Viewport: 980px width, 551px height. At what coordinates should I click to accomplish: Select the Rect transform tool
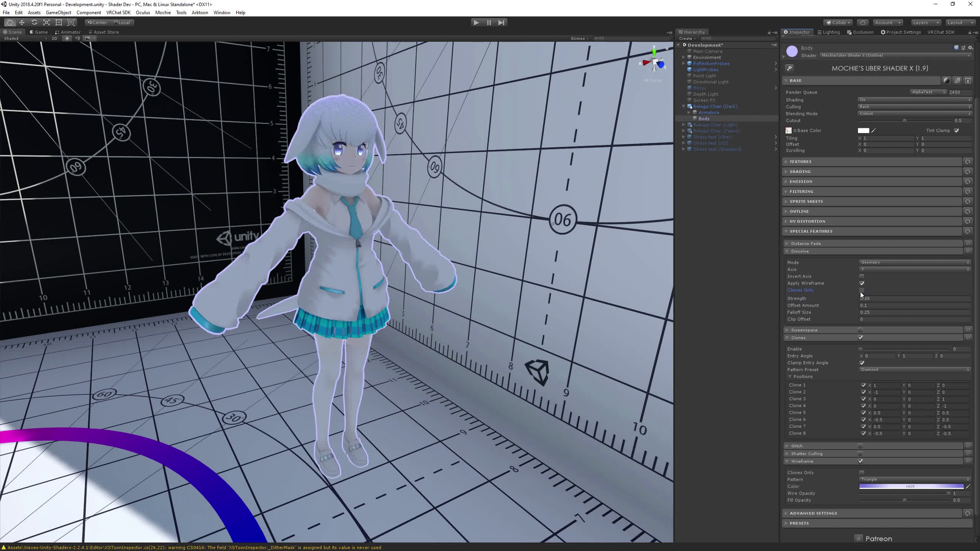click(58, 22)
